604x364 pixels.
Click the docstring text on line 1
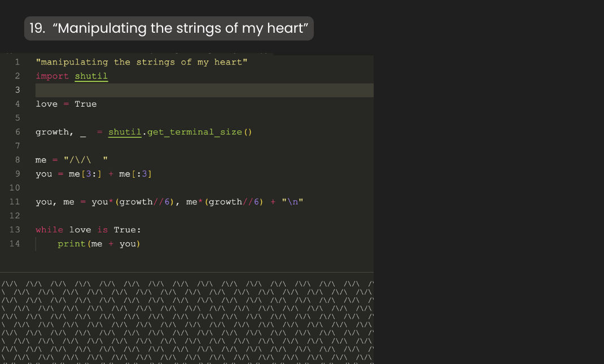[x=141, y=62]
